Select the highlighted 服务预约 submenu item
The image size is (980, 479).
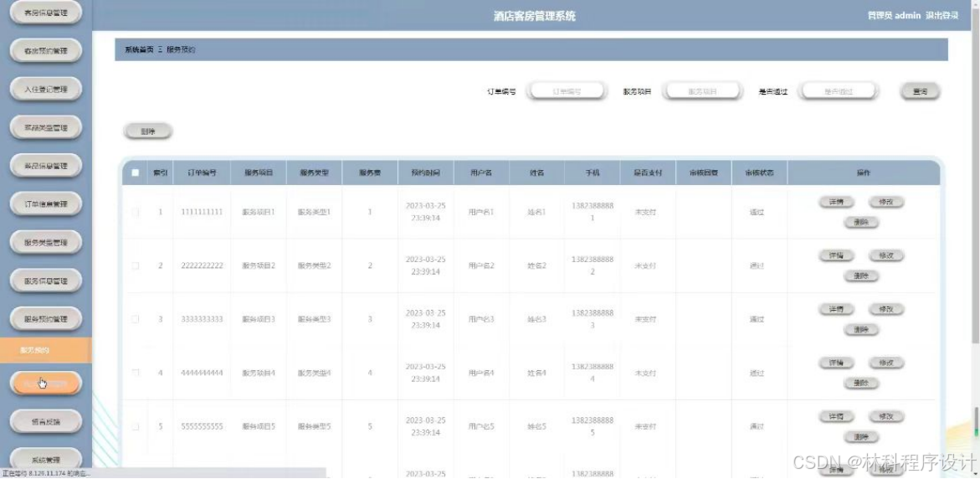click(46, 350)
